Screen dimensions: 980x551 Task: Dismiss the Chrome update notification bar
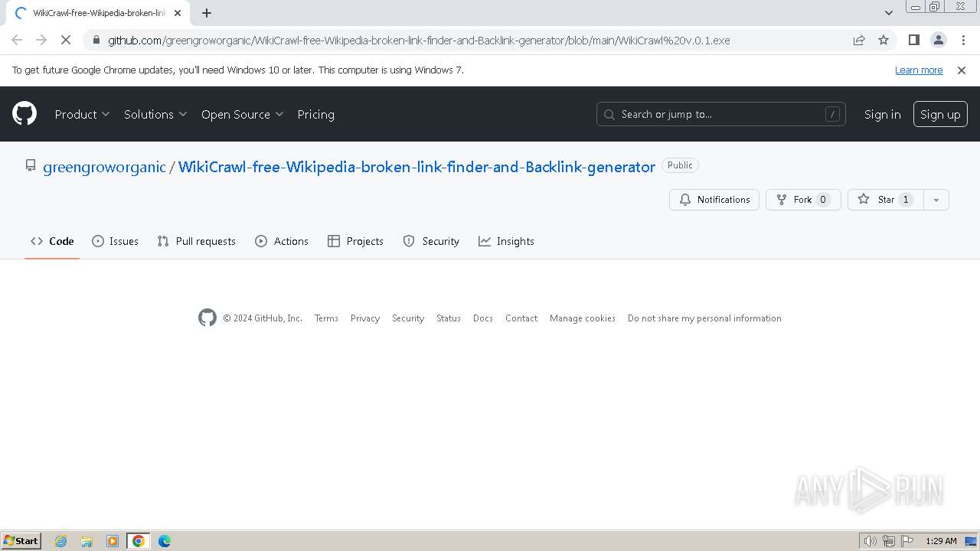pos(962,70)
